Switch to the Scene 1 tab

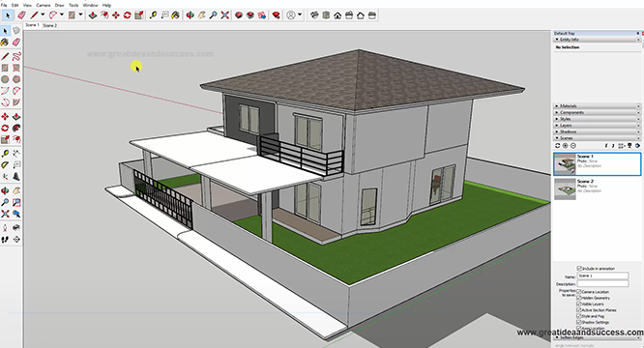pos(32,25)
